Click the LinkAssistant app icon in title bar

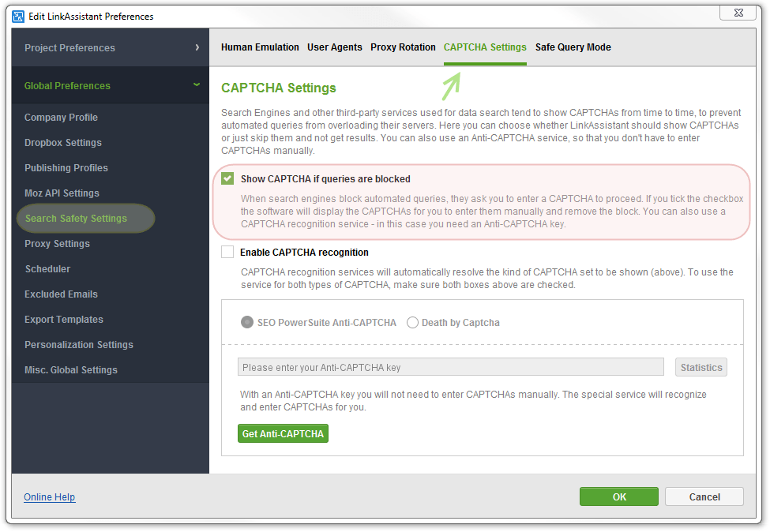coord(18,16)
